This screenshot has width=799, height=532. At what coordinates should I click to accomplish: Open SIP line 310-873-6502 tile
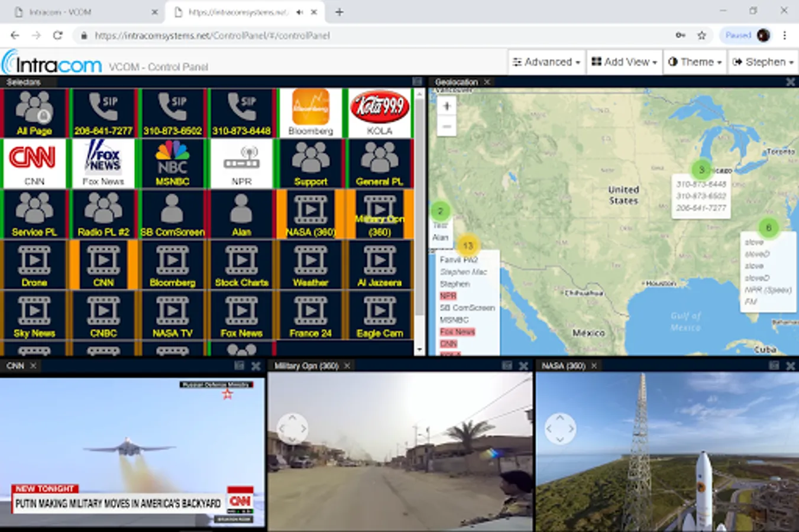pos(173,113)
